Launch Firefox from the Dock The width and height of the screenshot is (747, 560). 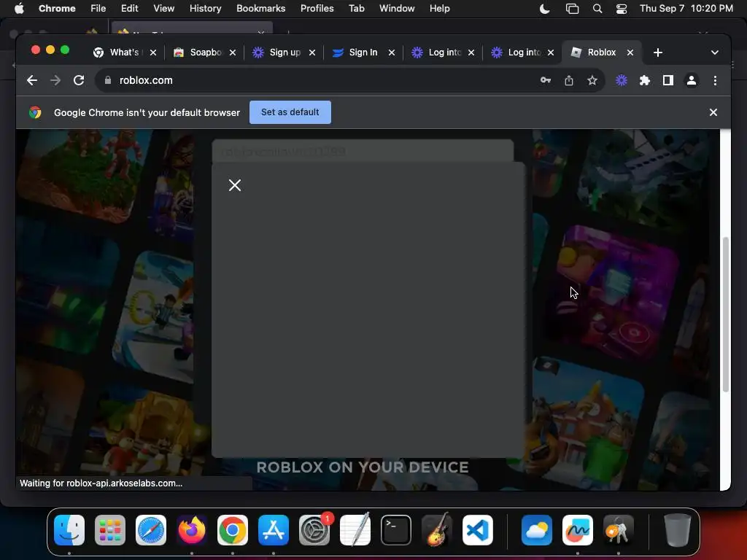[x=192, y=530]
